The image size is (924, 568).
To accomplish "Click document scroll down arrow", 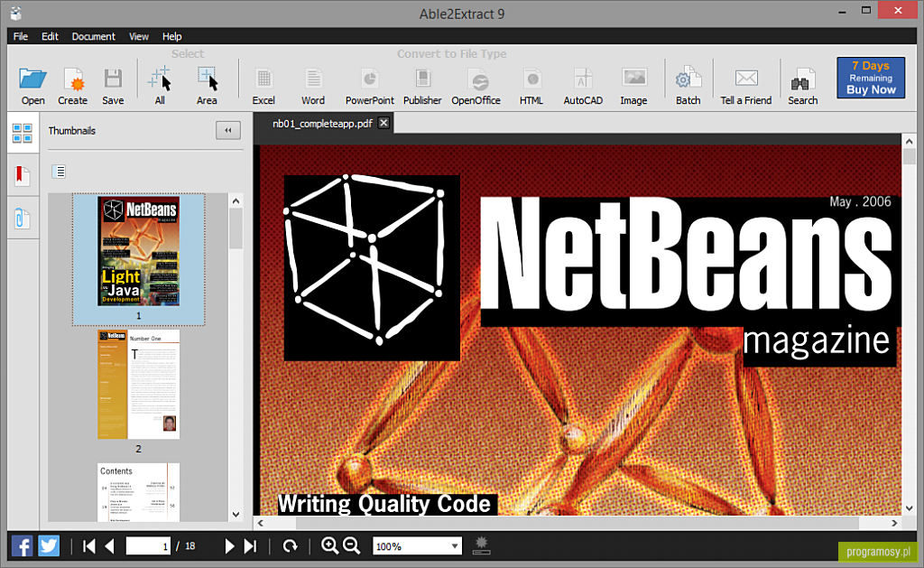I will (909, 507).
